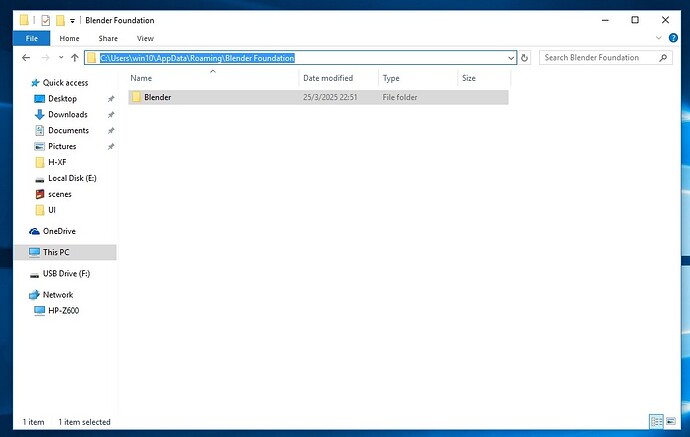Open the H-XF folder shortcut

(57, 162)
